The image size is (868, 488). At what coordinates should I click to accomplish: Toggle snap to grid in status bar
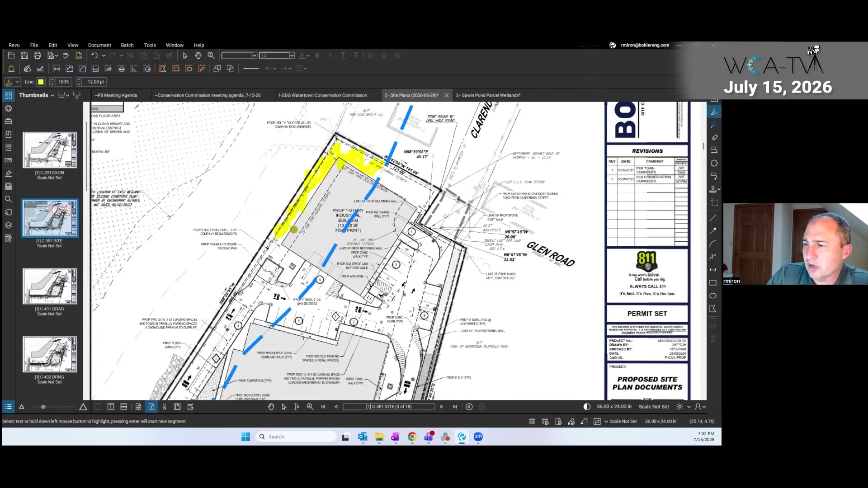tap(545, 422)
